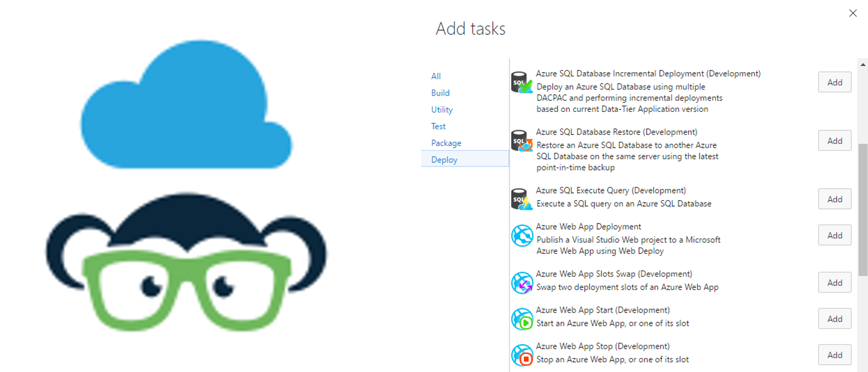
Task: Select the Deploy category tab
Action: pyautogui.click(x=465, y=159)
